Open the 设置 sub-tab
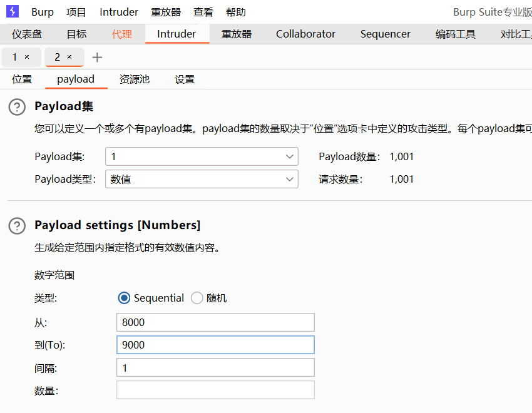This screenshot has width=532, height=413. (x=185, y=79)
